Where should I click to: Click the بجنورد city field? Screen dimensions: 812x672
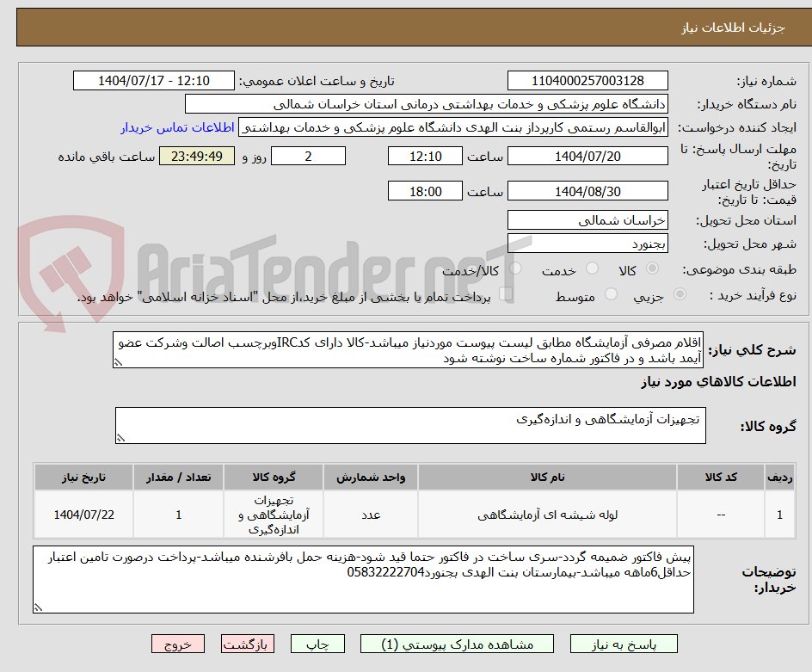[x=587, y=243]
